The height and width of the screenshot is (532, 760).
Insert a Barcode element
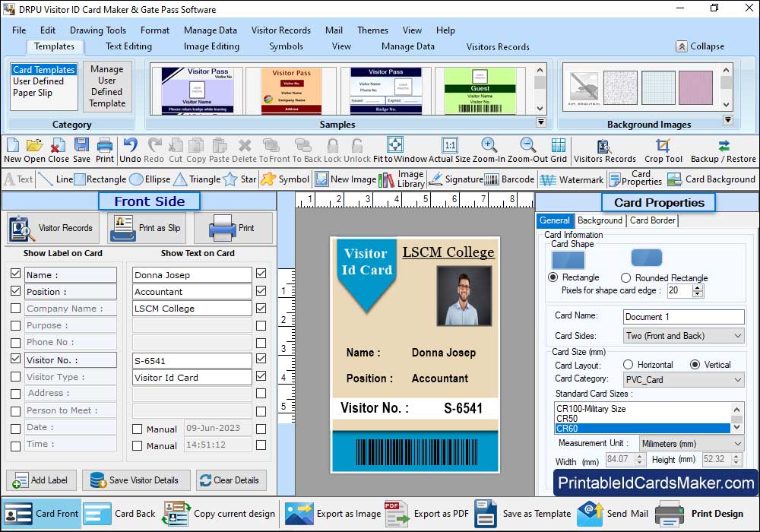(509, 179)
